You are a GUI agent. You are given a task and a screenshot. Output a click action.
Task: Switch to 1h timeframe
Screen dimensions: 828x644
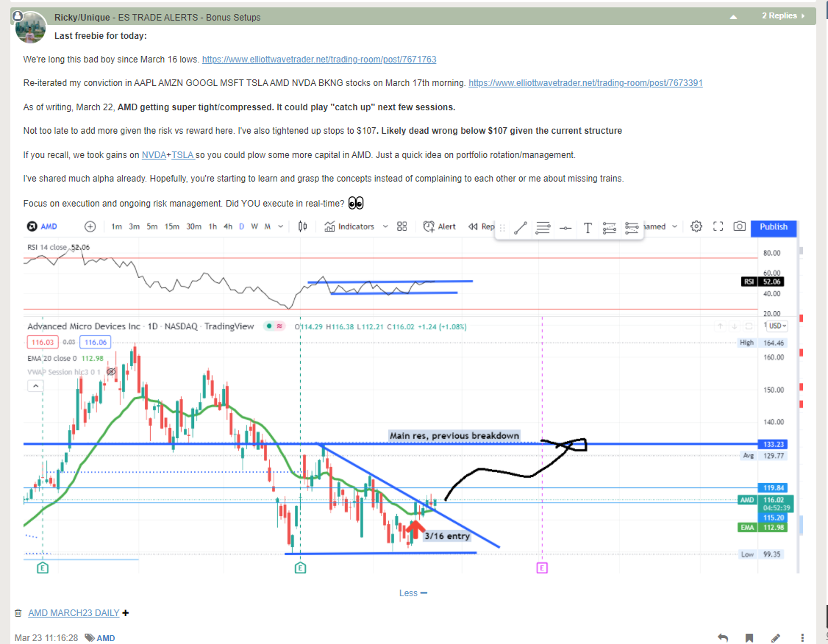[213, 226]
